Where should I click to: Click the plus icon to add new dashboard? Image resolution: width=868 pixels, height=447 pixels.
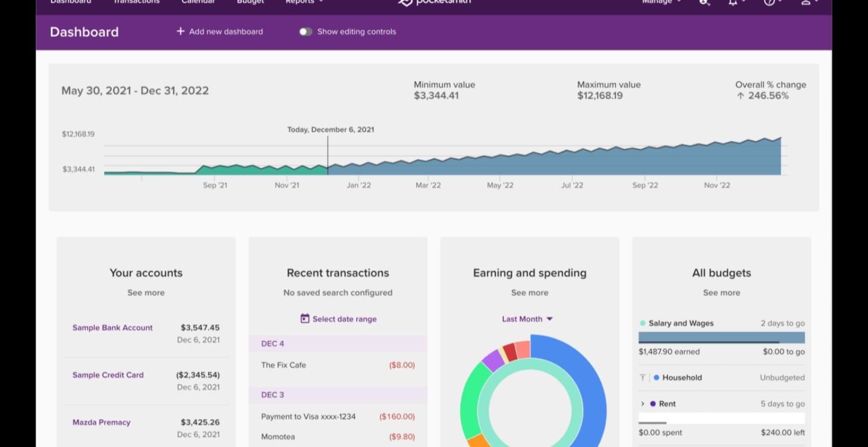click(x=181, y=31)
